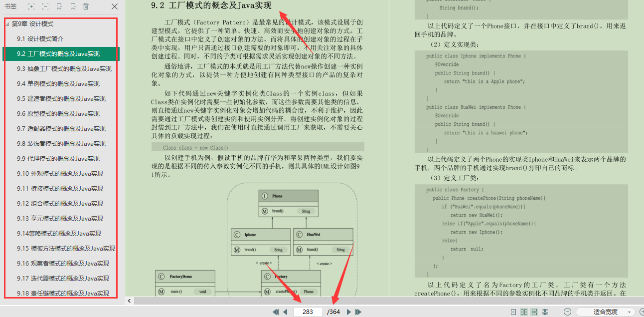Go to the next page
The height and width of the screenshot is (317, 644).
coord(349,312)
